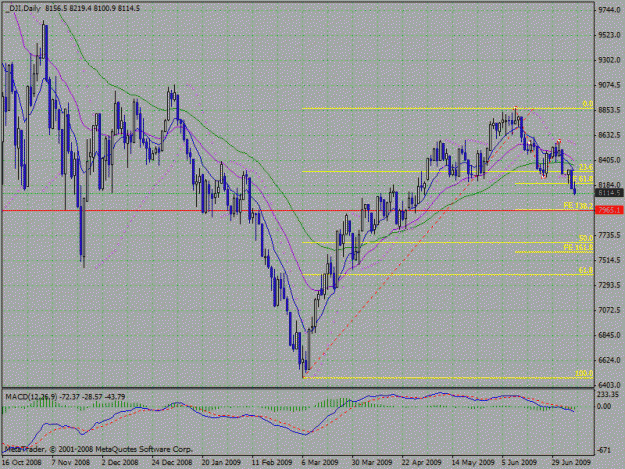Screen dimensions: 625x469
Task: Click the 0.00 MACD scale value
Action: pyautogui.click(x=604, y=406)
